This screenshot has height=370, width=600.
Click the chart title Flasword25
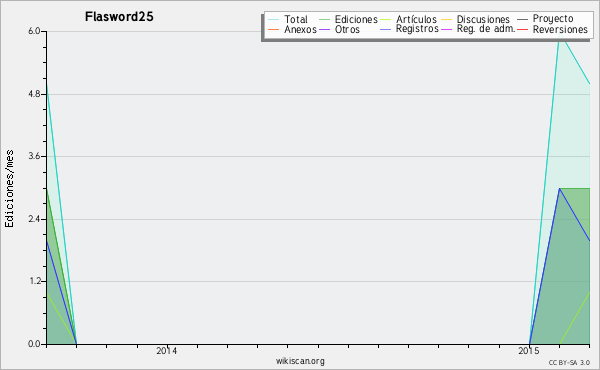pyautogui.click(x=119, y=17)
